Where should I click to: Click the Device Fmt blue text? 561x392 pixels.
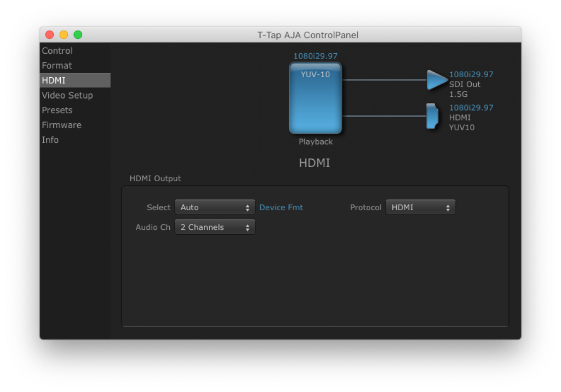[x=281, y=207]
